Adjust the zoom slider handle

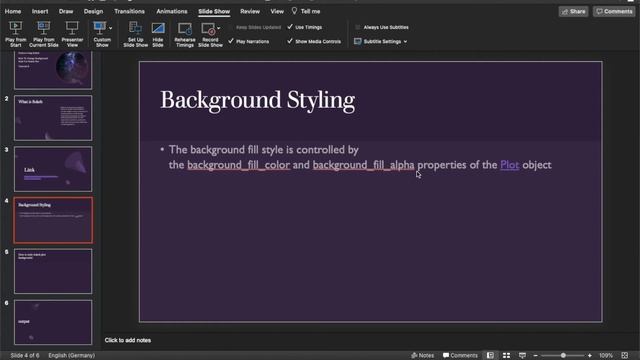pyautogui.click(x=563, y=356)
